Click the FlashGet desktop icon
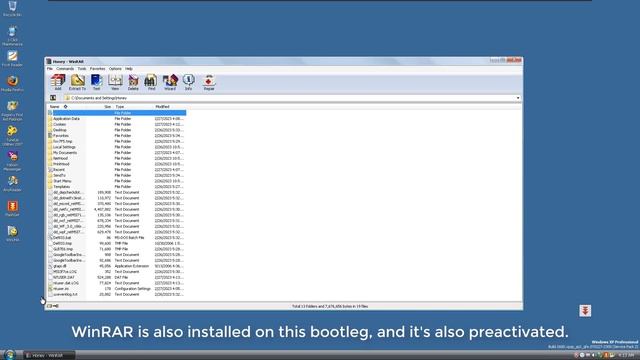The width and height of the screenshot is (640, 360). click(12, 209)
